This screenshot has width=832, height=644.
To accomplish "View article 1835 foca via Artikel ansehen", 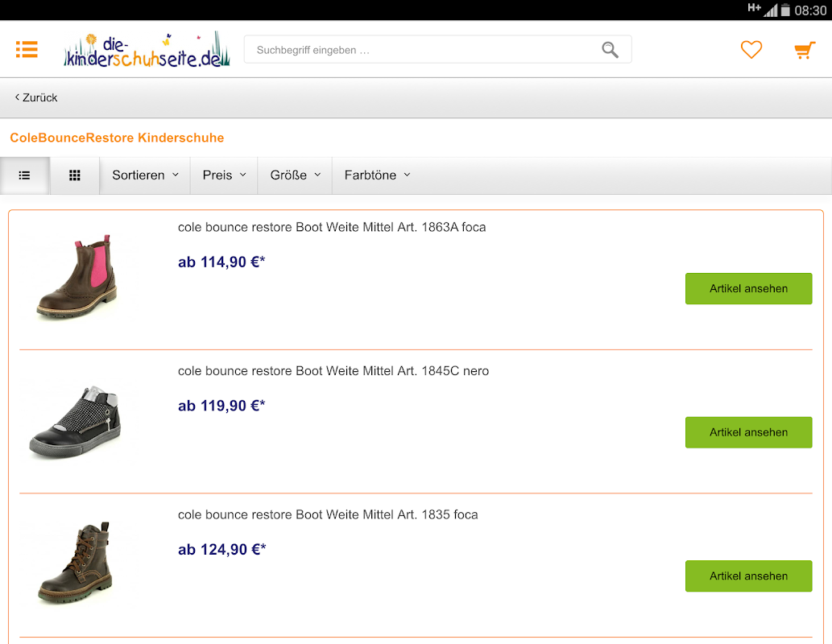I will point(748,576).
